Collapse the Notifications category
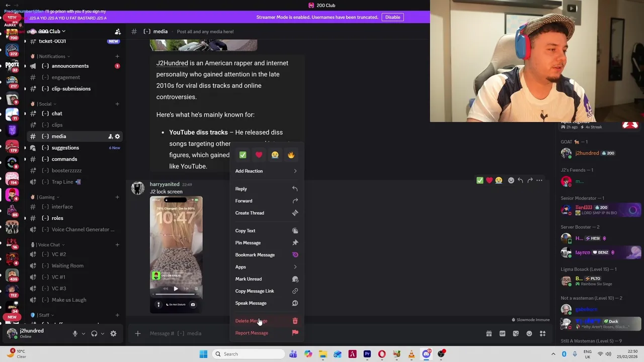This screenshot has height=362, width=644. 53,56
